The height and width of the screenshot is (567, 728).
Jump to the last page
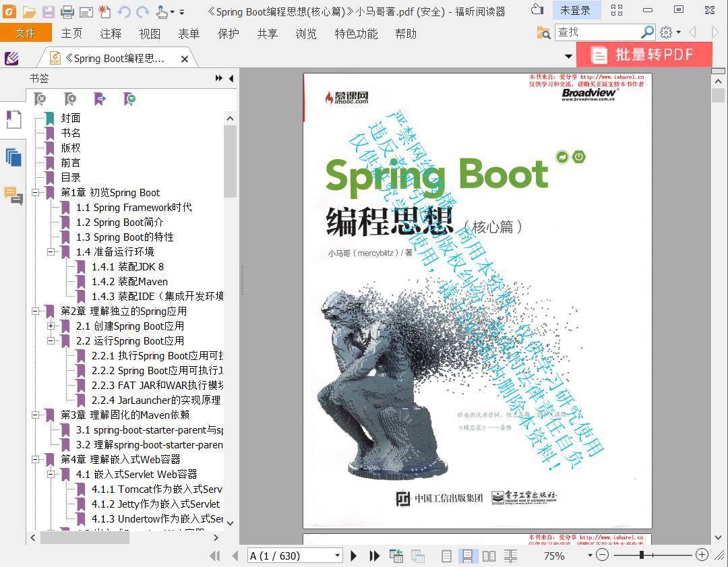tap(374, 556)
